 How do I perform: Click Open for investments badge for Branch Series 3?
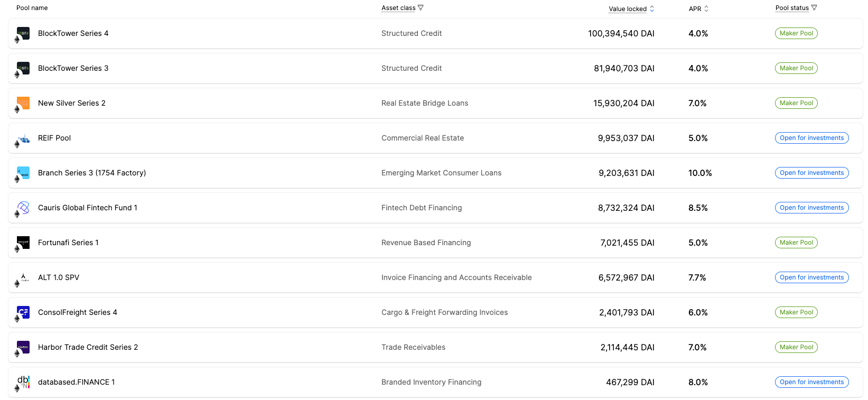point(811,173)
